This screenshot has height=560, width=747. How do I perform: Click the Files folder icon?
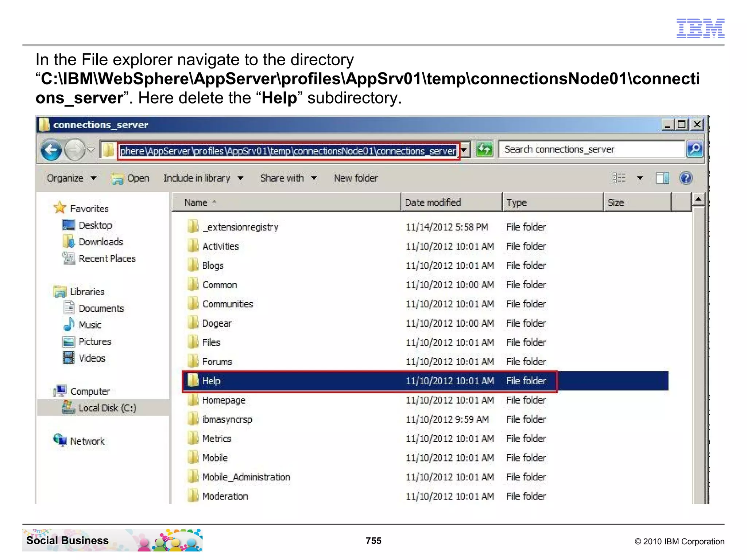pyautogui.click(x=193, y=342)
